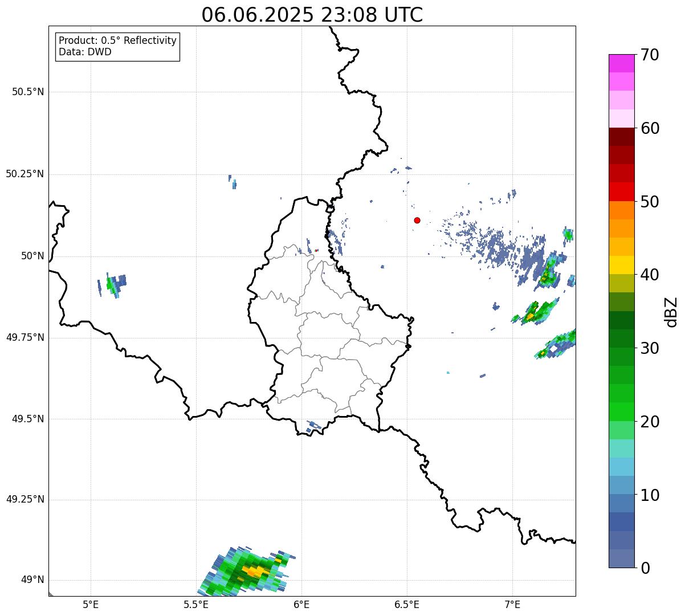Click the 50°N latitude label
The image size is (685, 616).
tap(33, 256)
